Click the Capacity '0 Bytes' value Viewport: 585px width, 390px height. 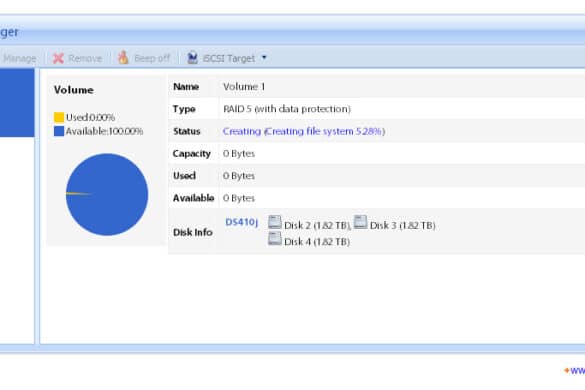coord(239,153)
